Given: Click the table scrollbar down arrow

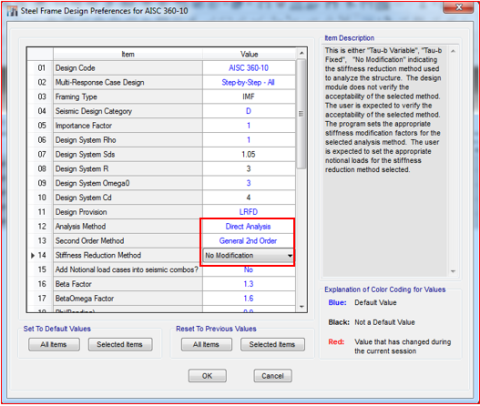Looking at the screenshot, I should [301, 307].
